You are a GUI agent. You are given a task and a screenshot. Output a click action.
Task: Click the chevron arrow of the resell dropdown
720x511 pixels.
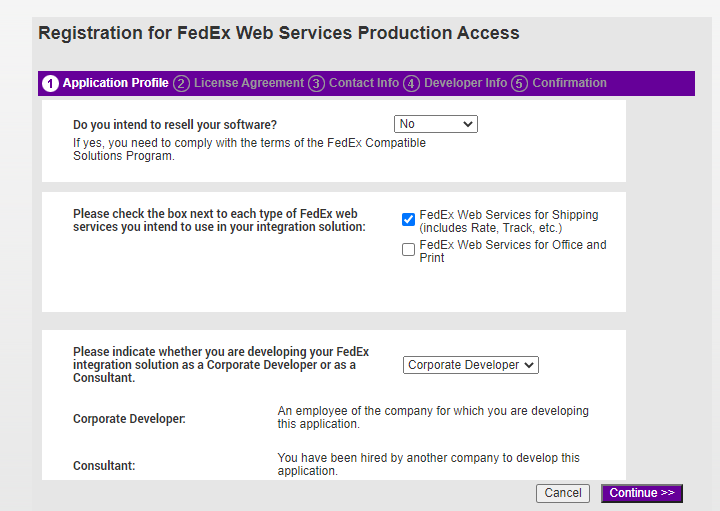click(x=468, y=124)
